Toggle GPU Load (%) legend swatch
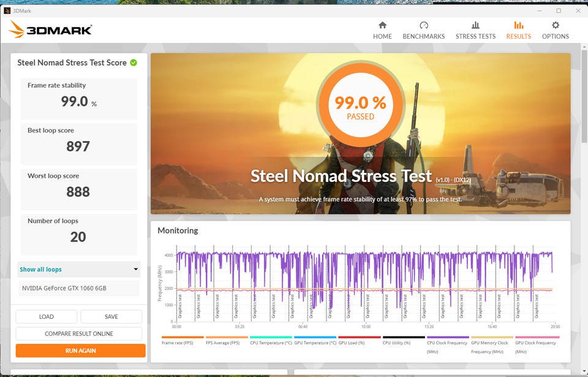The height and width of the screenshot is (377, 588). pos(360,337)
